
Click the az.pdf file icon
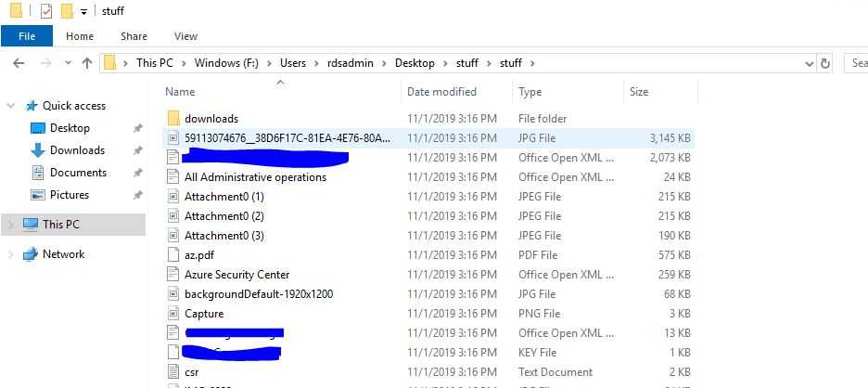coord(172,255)
